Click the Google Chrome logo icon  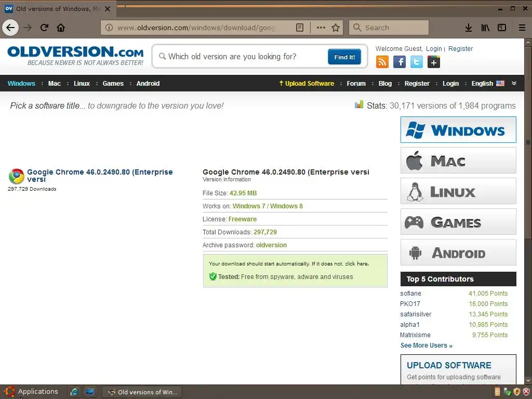click(16, 176)
